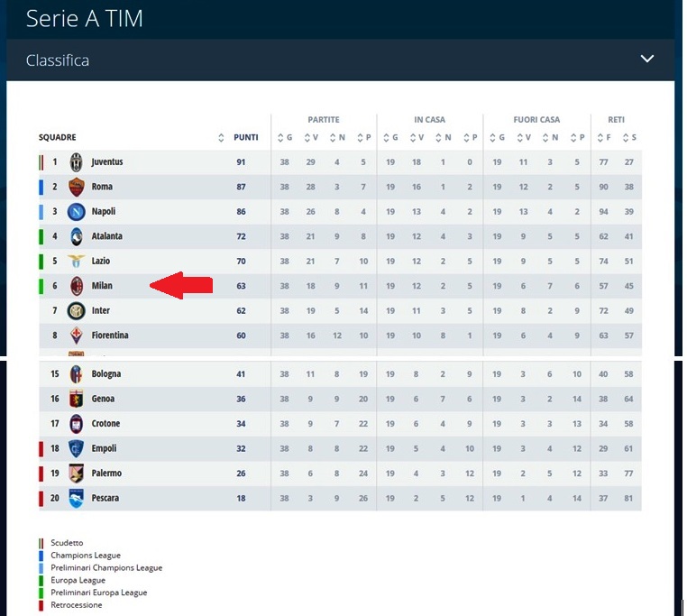Open the Genoa team name

[103, 399]
